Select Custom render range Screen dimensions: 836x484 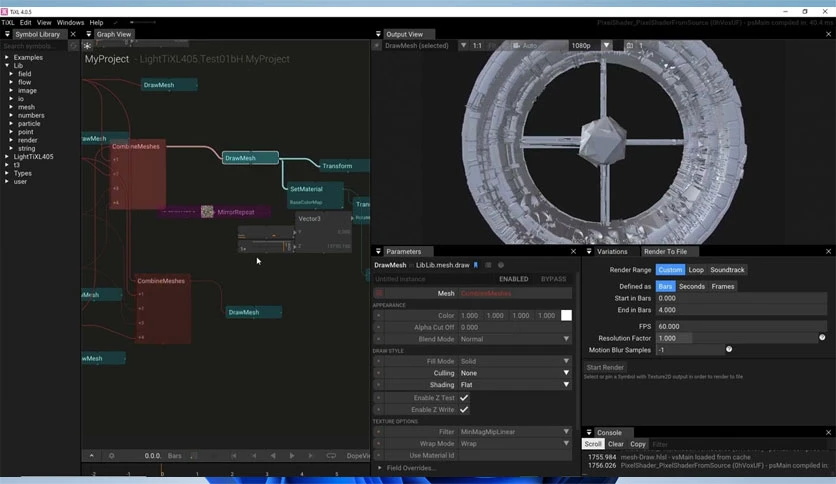point(670,270)
